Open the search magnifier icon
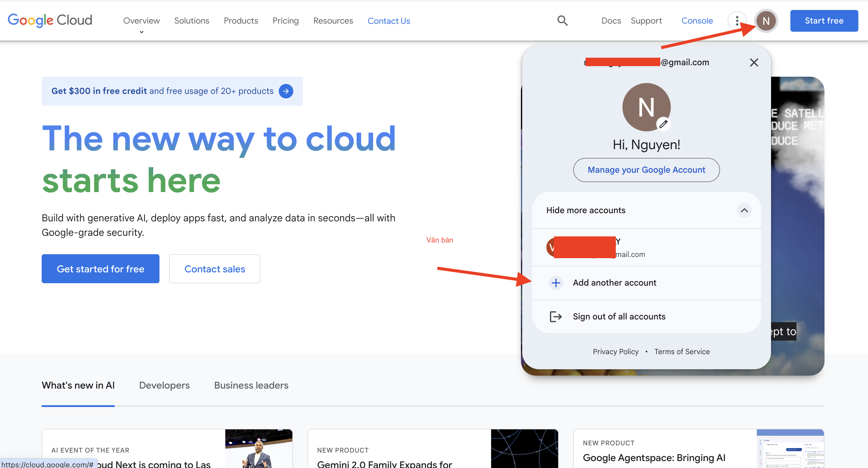This screenshot has width=868, height=468. point(562,21)
